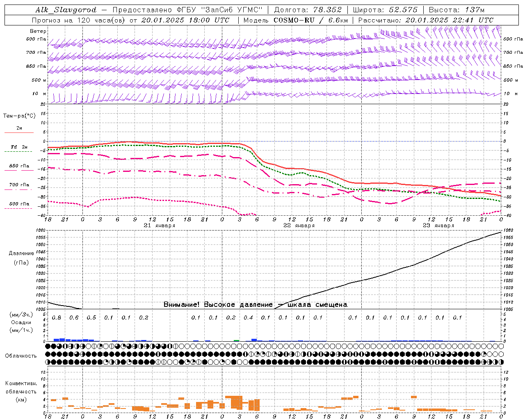This screenshot has height=420, width=525.
Task: Click the 2м line sample in temperature legend
Action: 19,132
